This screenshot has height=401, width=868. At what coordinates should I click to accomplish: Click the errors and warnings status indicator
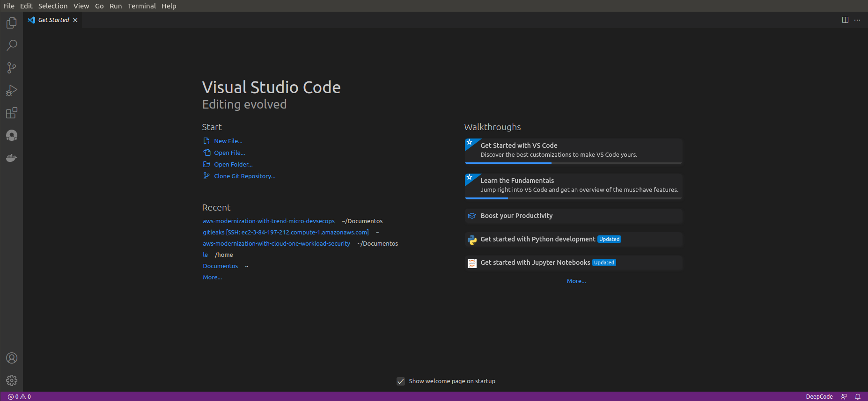(x=19, y=396)
